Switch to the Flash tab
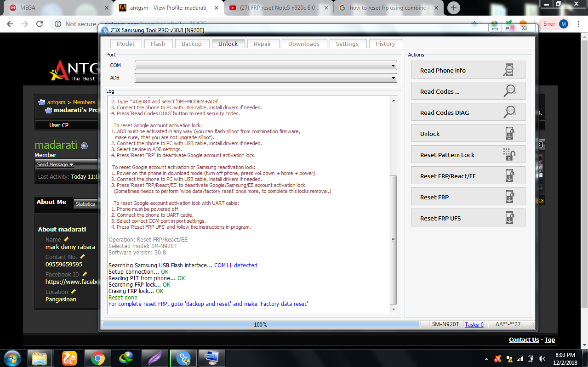The width and height of the screenshot is (588, 367). [158, 44]
